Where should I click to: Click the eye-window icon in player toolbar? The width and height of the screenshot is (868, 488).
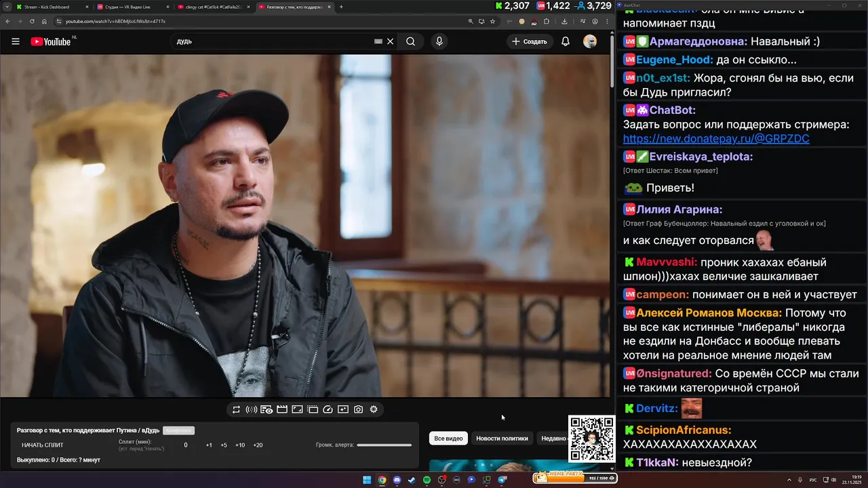click(x=267, y=409)
